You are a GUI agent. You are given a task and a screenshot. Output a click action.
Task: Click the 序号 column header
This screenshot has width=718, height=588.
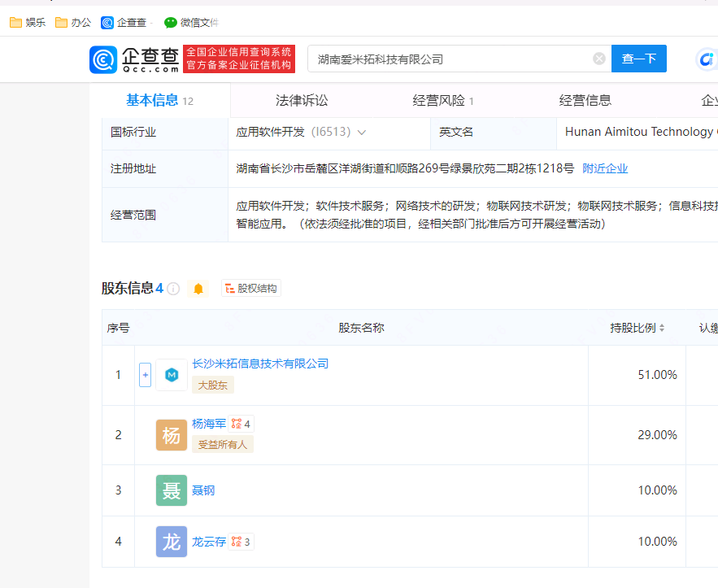click(119, 328)
